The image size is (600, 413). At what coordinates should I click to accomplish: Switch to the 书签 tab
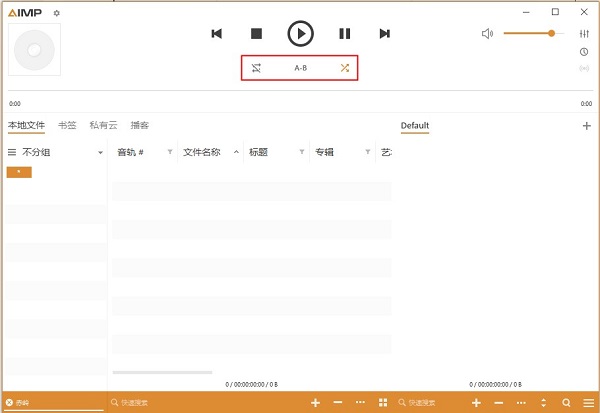click(67, 125)
